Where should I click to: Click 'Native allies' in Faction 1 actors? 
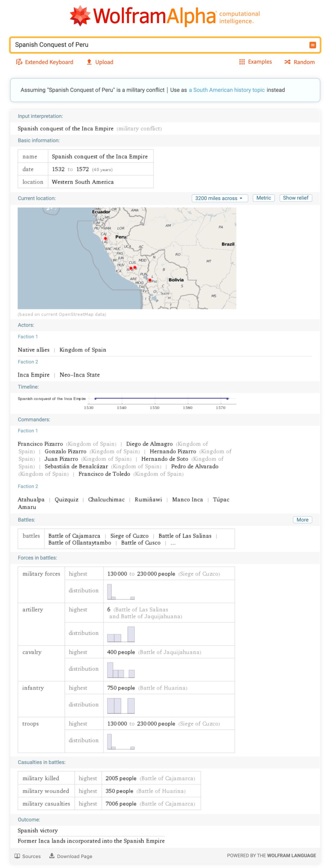point(34,350)
